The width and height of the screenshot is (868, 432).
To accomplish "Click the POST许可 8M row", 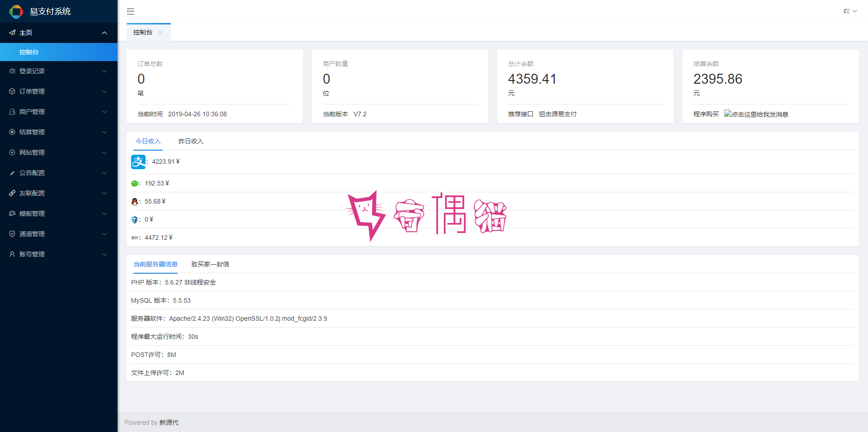I will tap(493, 355).
